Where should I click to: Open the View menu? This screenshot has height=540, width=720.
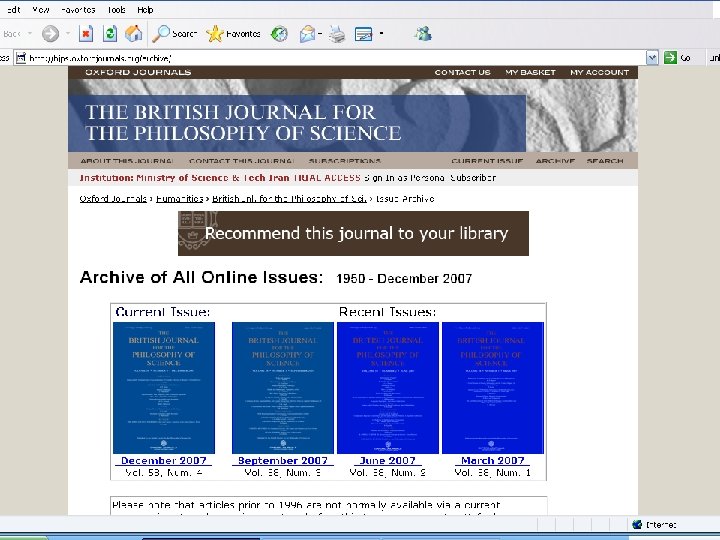(x=41, y=10)
